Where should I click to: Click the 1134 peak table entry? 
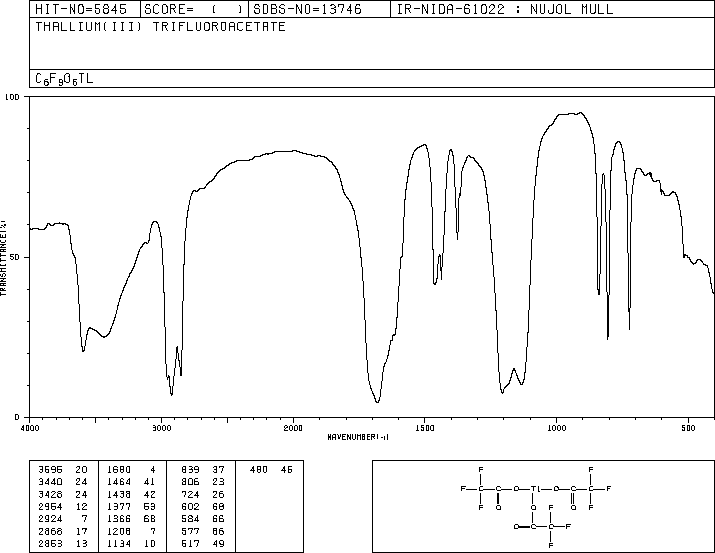(x=119, y=543)
